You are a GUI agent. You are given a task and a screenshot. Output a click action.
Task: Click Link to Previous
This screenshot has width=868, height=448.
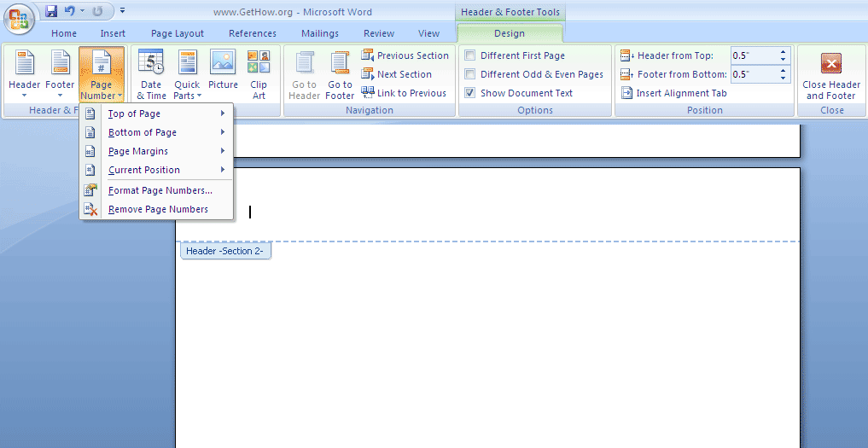[404, 93]
